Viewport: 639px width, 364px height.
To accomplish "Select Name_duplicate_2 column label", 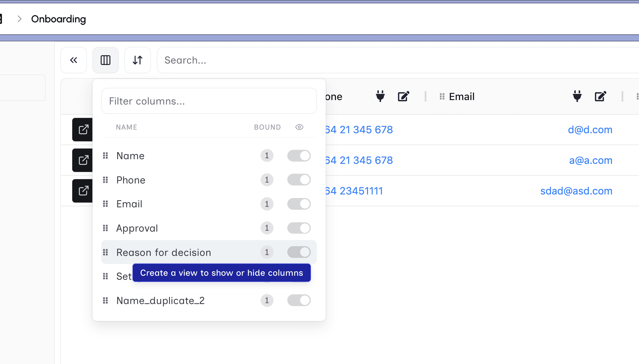I will (x=160, y=300).
